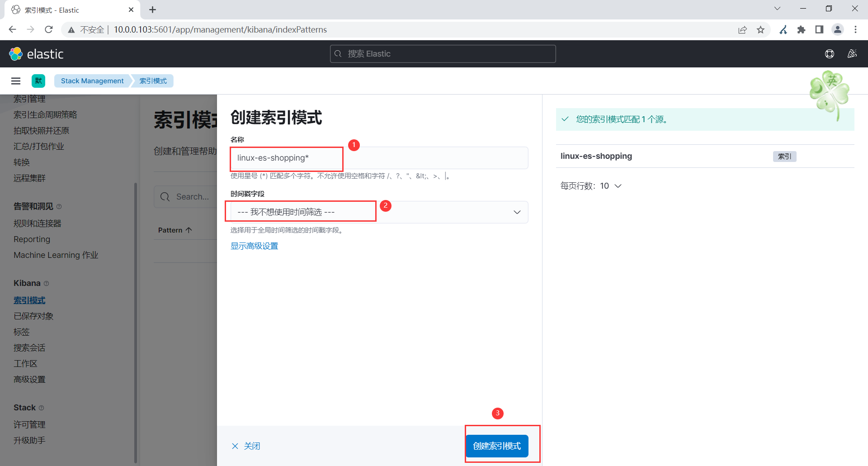Click the linux-es-shopping matched source
Viewport: 868px width, 466px height.
(596, 156)
